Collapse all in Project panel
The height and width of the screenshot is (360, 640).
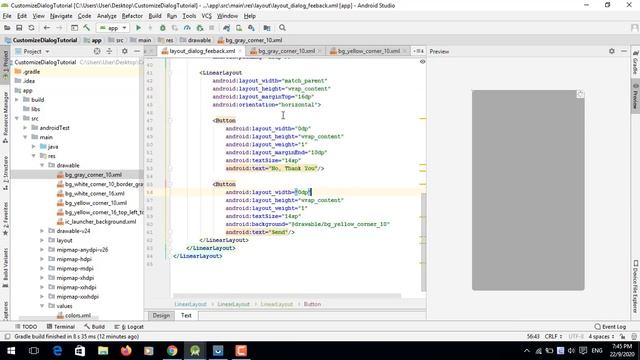tap(109, 51)
